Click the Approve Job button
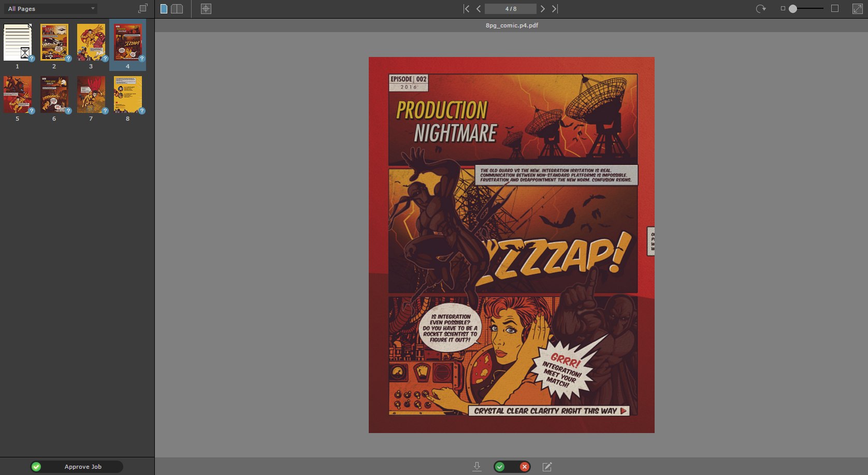This screenshot has height=475, width=868. tap(77, 467)
